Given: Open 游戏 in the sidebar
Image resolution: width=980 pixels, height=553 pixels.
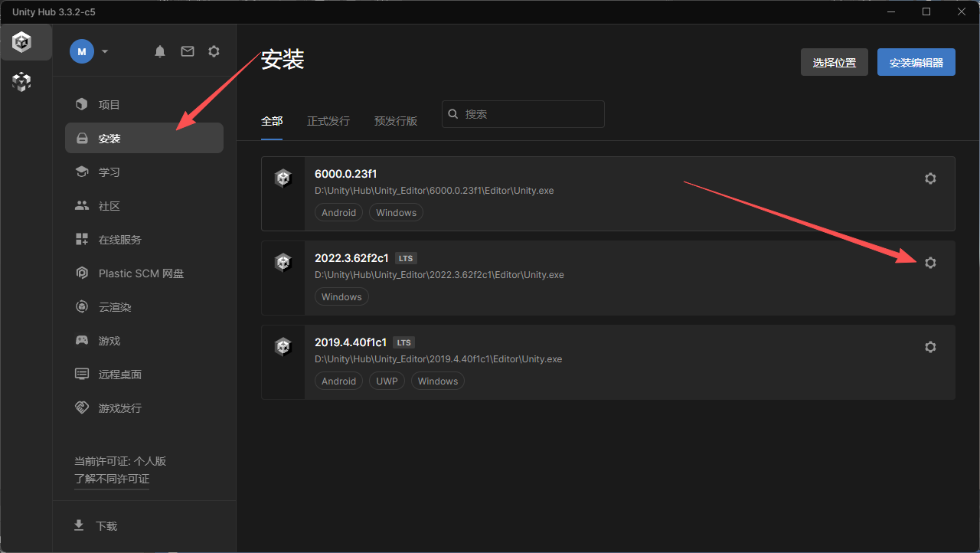Looking at the screenshot, I should pyautogui.click(x=144, y=340).
